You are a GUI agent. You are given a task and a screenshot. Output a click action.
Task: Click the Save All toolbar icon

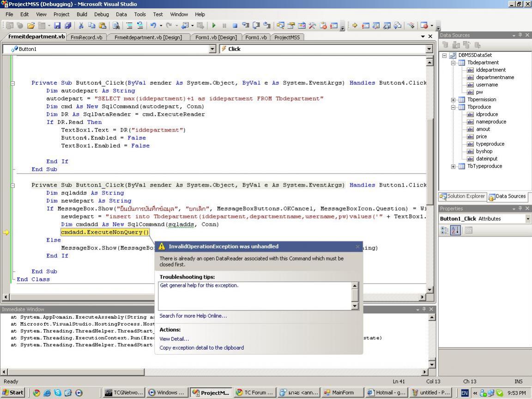[x=68, y=25]
